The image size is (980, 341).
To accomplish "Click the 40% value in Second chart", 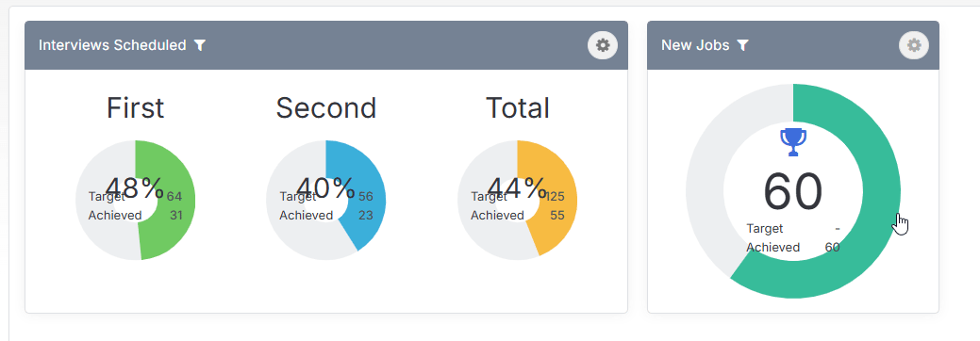I will click(325, 187).
